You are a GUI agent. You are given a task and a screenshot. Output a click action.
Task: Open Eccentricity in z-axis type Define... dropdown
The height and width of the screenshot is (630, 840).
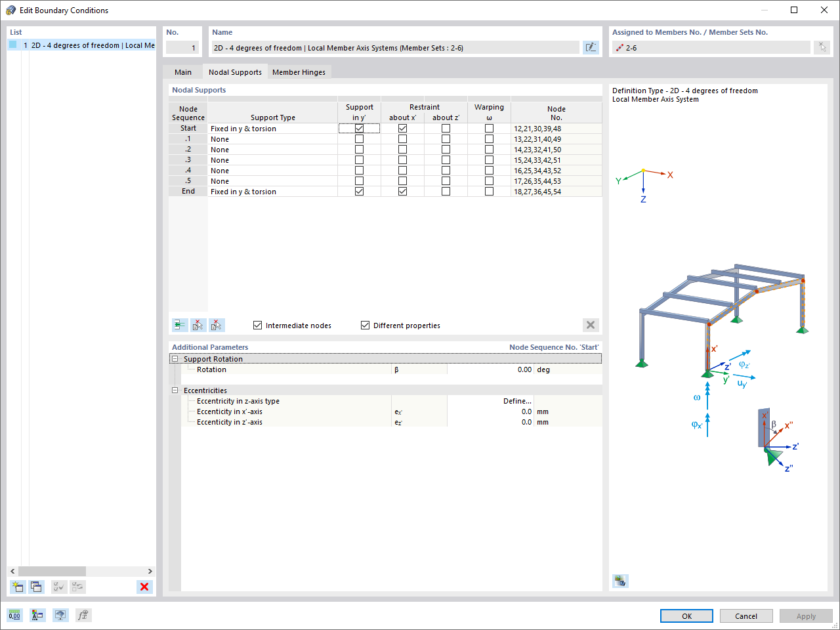pyautogui.click(x=490, y=401)
